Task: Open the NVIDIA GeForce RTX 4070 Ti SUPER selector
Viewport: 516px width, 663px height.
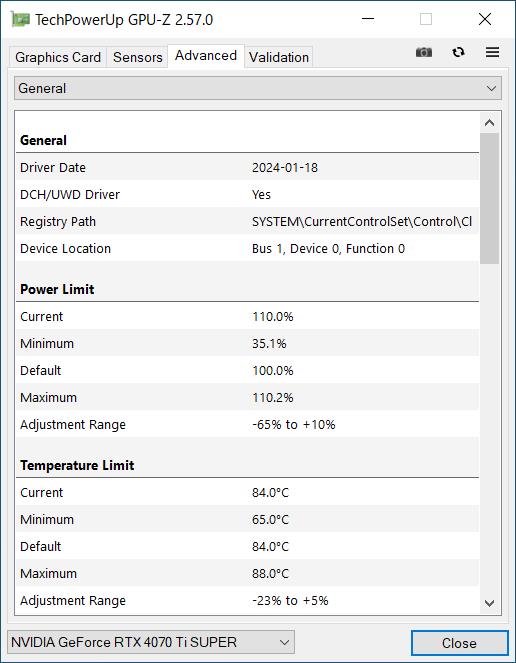Action: (x=151, y=642)
